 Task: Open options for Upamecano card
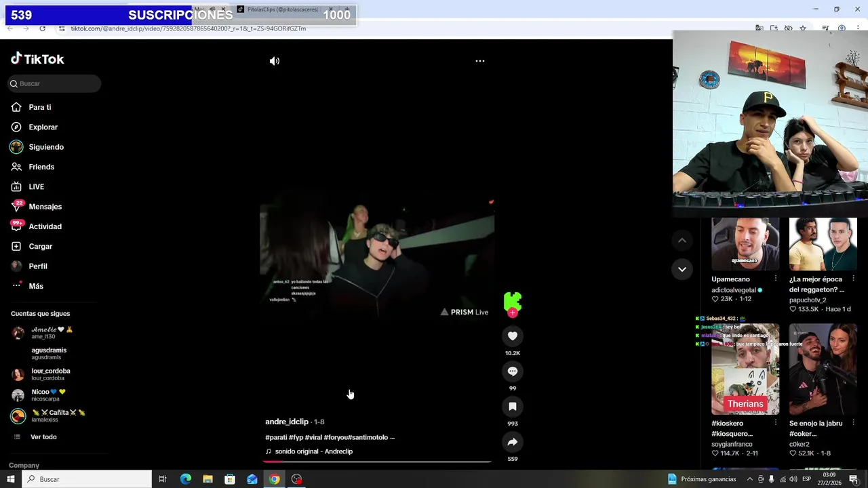(x=776, y=279)
